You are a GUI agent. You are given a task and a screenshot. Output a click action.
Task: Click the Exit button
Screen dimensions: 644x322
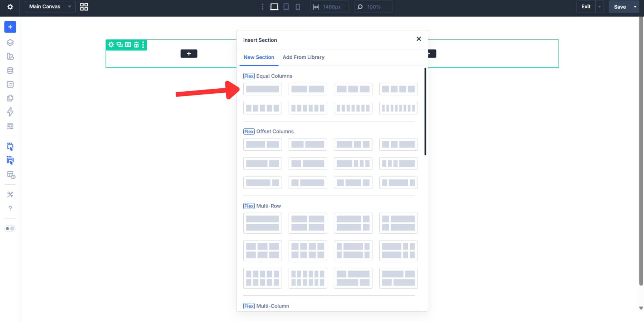[x=586, y=6]
